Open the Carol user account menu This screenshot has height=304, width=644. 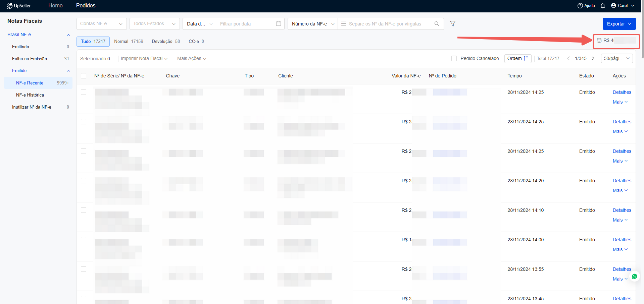(x=623, y=6)
